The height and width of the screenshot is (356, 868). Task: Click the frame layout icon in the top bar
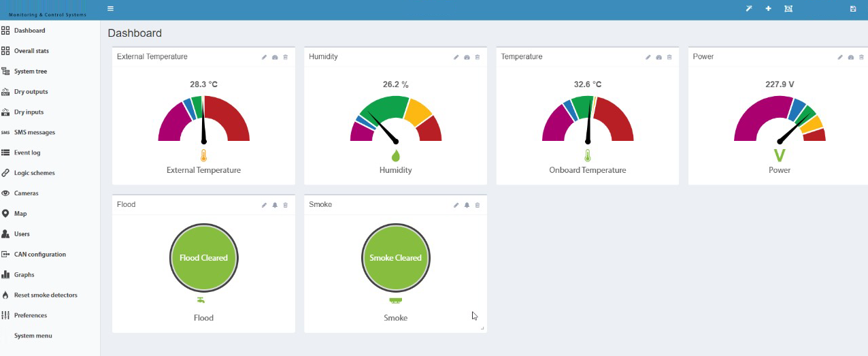[788, 9]
